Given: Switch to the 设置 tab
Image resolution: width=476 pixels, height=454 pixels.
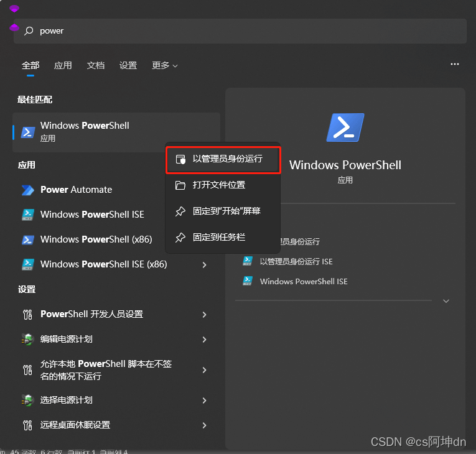Looking at the screenshot, I should pyautogui.click(x=128, y=65).
